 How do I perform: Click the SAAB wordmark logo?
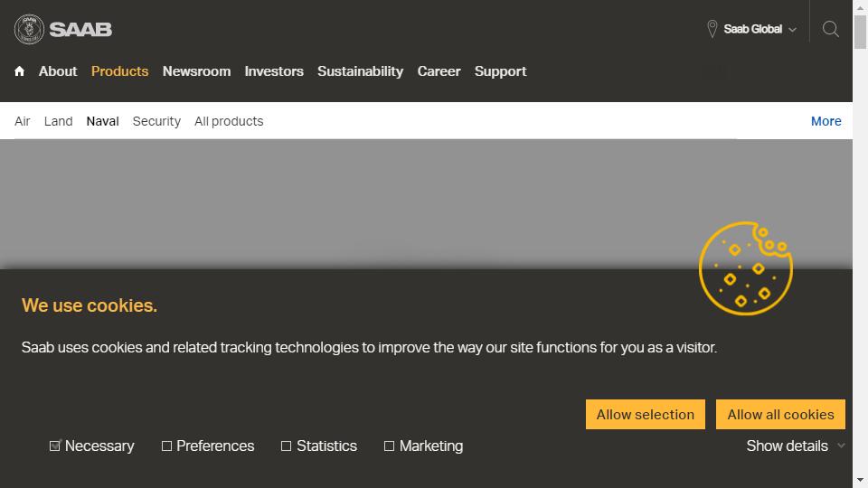click(x=80, y=29)
